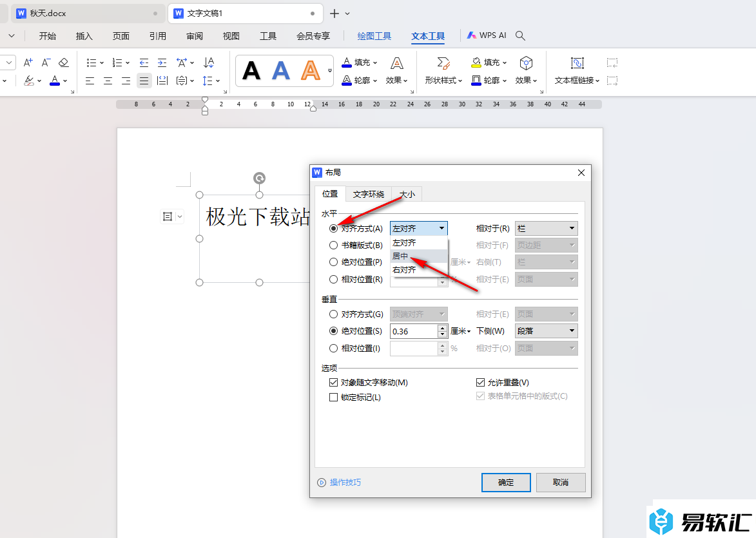
Task: Open 相对于(R) 栏 dropdown
Action: point(547,229)
